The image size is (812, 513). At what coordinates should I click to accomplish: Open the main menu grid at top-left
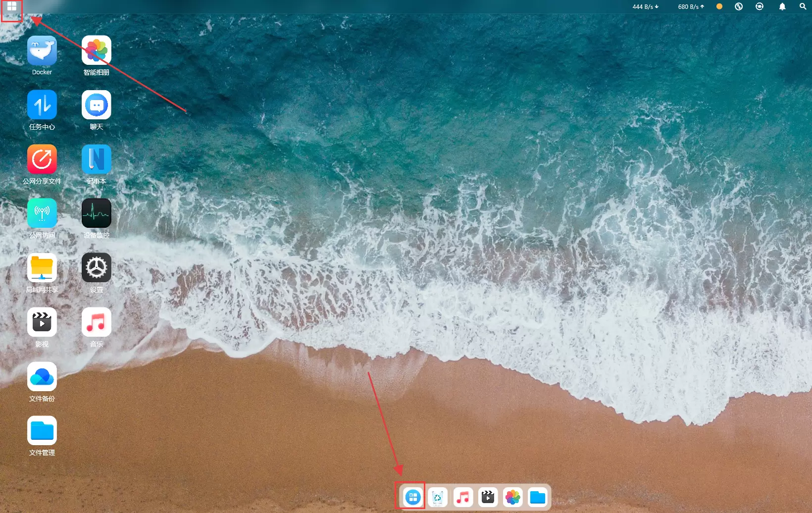click(x=12, y=7)
